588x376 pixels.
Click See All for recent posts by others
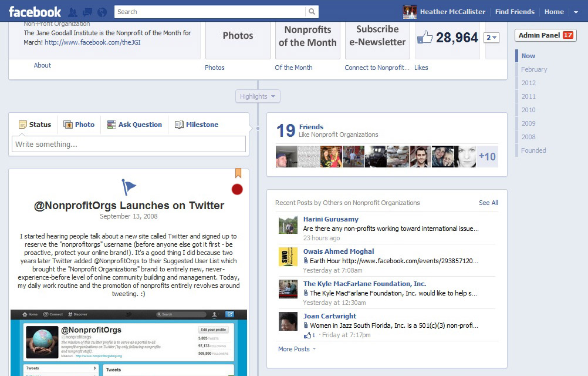coord(488,202)
